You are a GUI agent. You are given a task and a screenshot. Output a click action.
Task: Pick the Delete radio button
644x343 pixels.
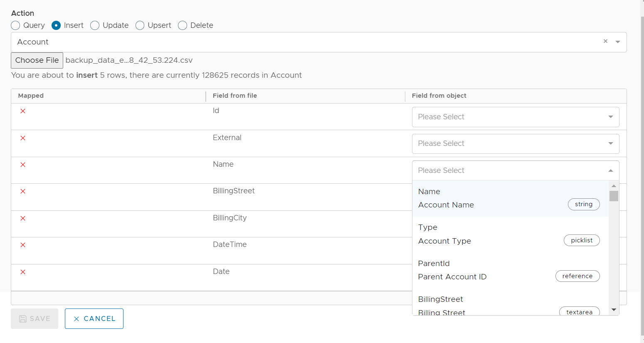pos(183,25)
